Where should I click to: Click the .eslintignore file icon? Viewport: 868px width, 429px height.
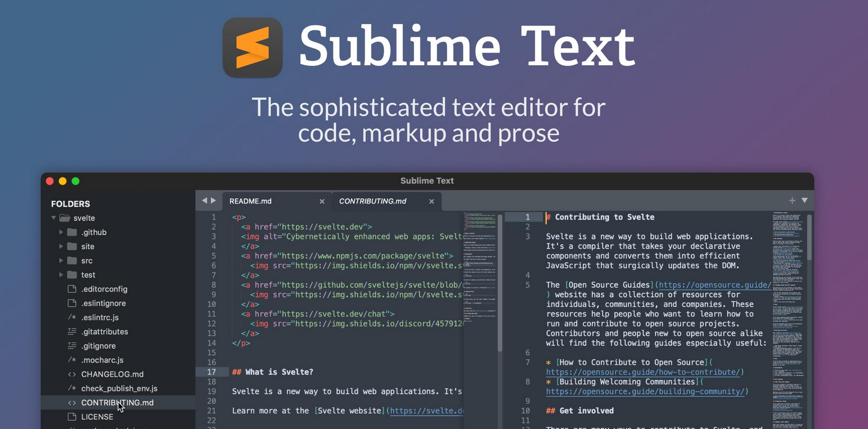coord(72,303)
